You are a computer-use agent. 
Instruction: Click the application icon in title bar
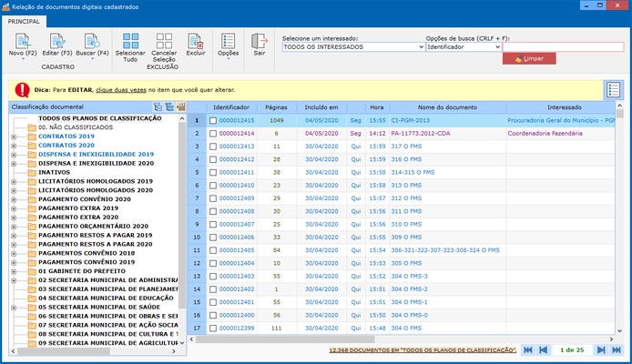pos(6,7)
